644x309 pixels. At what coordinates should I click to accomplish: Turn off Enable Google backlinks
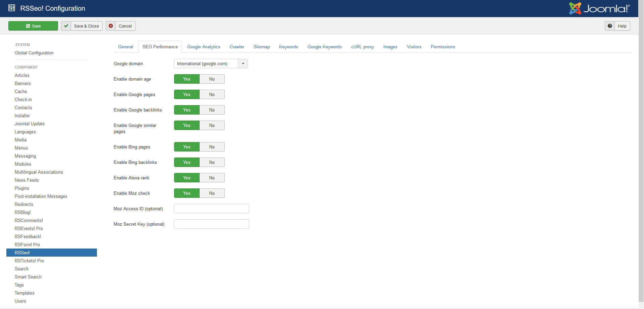click(212, 110)
